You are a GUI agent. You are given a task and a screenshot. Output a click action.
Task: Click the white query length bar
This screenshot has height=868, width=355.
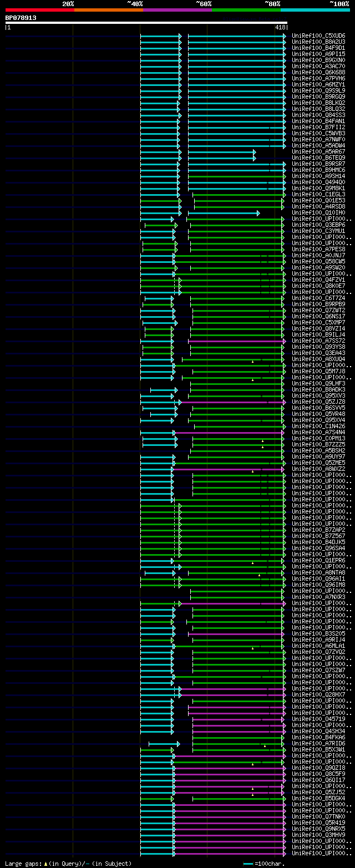146,23
